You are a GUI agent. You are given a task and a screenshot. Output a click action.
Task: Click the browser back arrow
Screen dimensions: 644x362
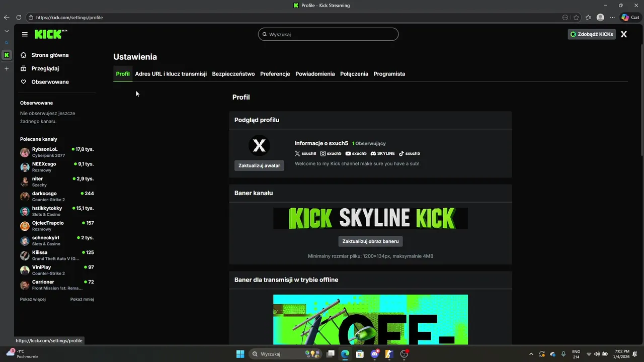[7, 17]
